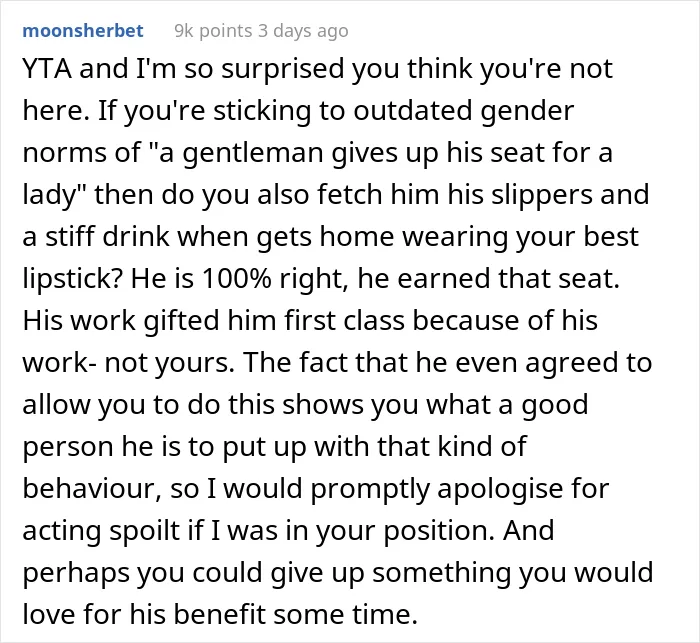This screenshot has width=700, height=643.
Task: Click the 3 days ago timestamp
Action: coord(304,31)
